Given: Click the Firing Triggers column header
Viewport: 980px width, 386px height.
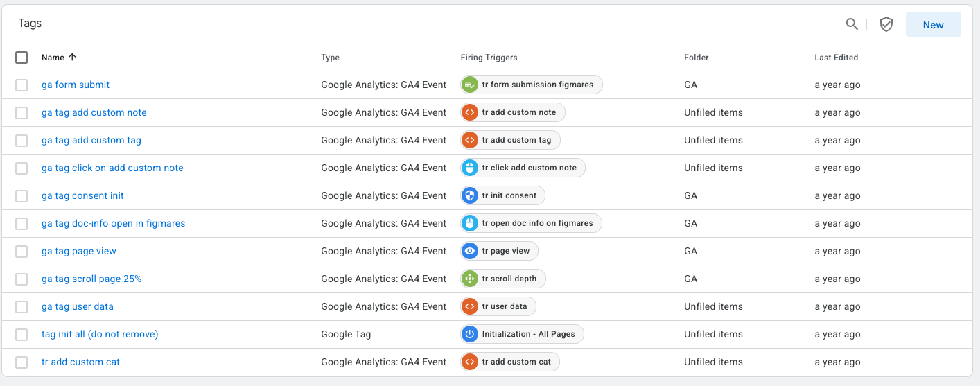Looking at the screenshot, I should pyautogui.click(x=489, y=58).
